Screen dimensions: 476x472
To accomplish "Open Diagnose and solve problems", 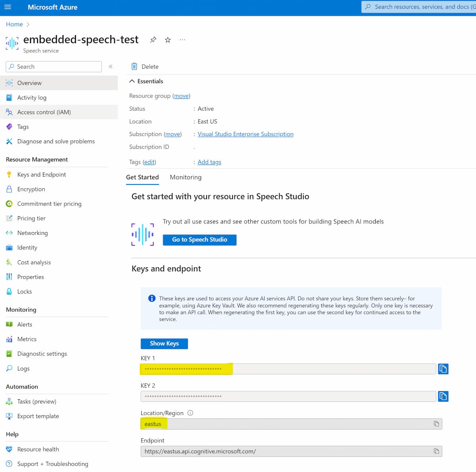I will (56, 141).
